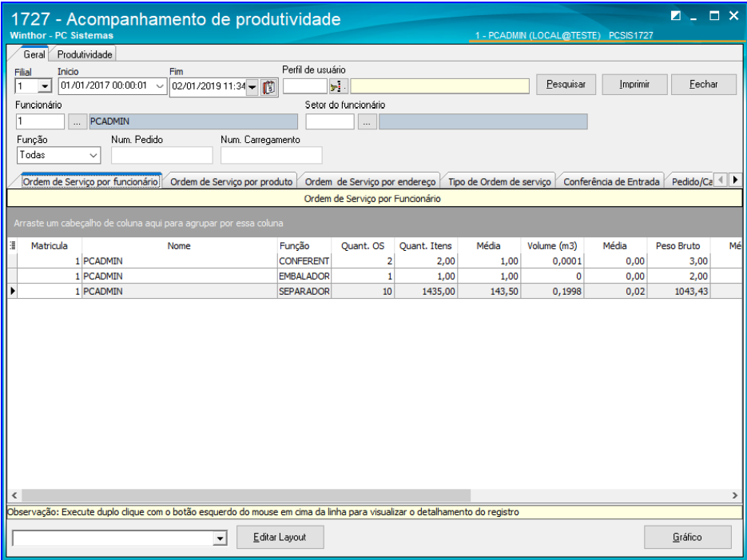Select Ordem de Serviço por funcionário tab
This screenshot has height=560, width=747.
90,181
